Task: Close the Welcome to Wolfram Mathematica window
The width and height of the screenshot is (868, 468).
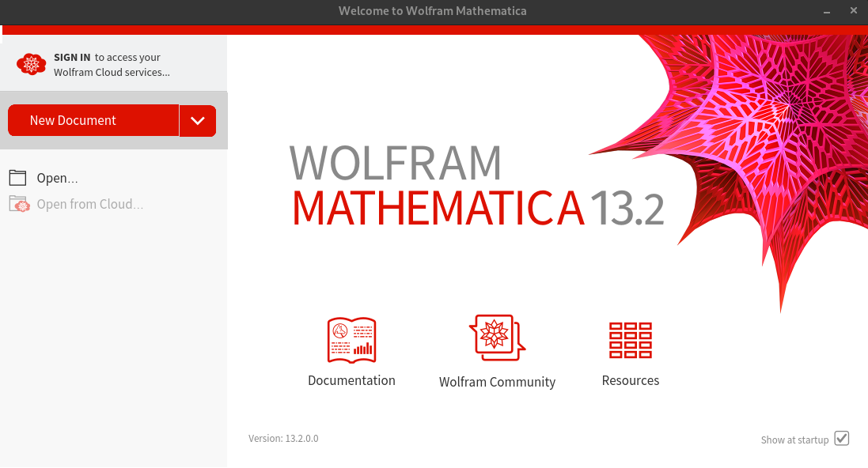Action: [853, 11]
